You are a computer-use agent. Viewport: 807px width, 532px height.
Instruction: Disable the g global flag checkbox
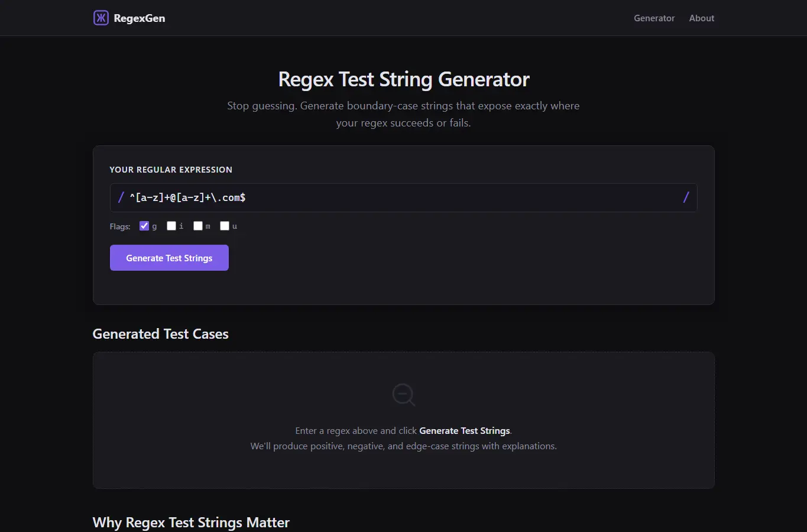pos(144,226)
